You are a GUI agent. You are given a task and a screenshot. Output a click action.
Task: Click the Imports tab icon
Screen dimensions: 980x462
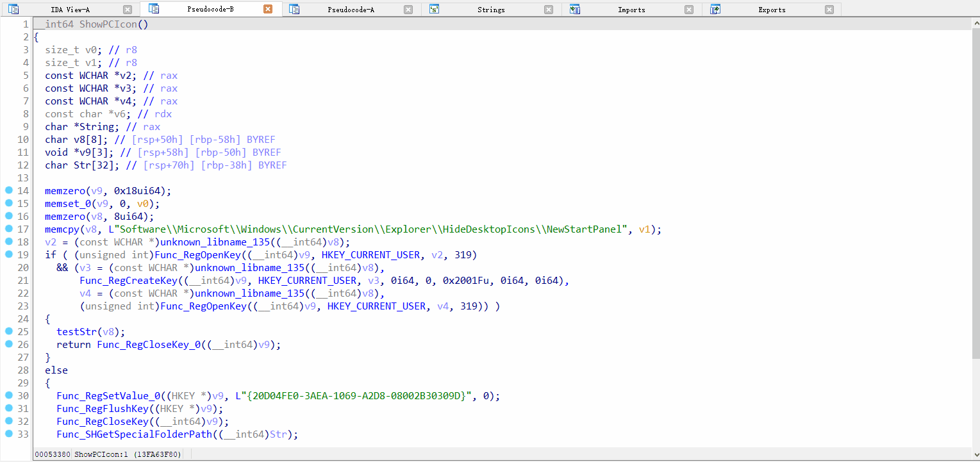(x=575, y=9)
